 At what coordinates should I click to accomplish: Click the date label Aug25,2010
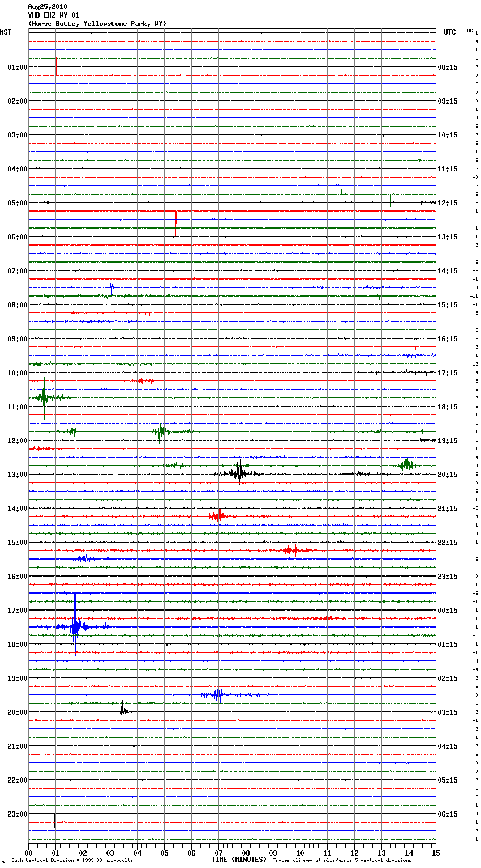coord(48,7)
